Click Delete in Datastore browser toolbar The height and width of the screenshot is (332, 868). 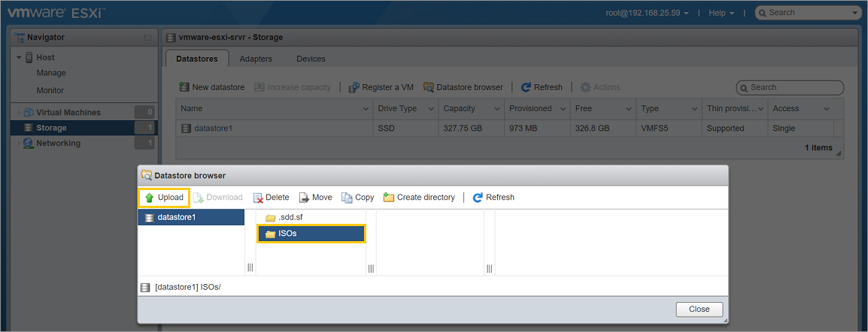coord(272,198)
